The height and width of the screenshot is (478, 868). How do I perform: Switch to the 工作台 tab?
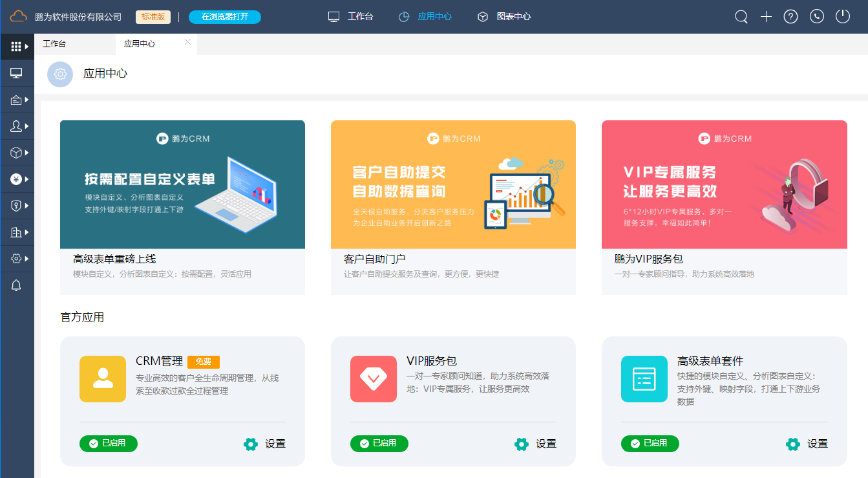click(x=54, y=44)
